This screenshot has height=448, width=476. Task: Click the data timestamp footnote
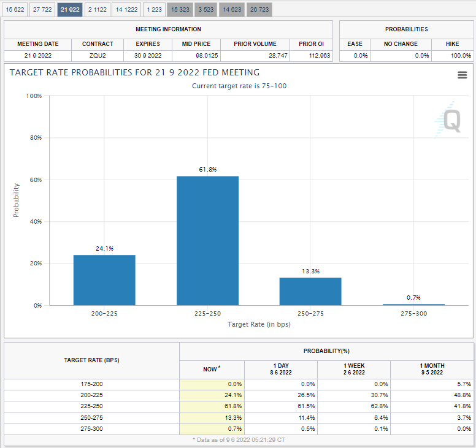(239, 440)
